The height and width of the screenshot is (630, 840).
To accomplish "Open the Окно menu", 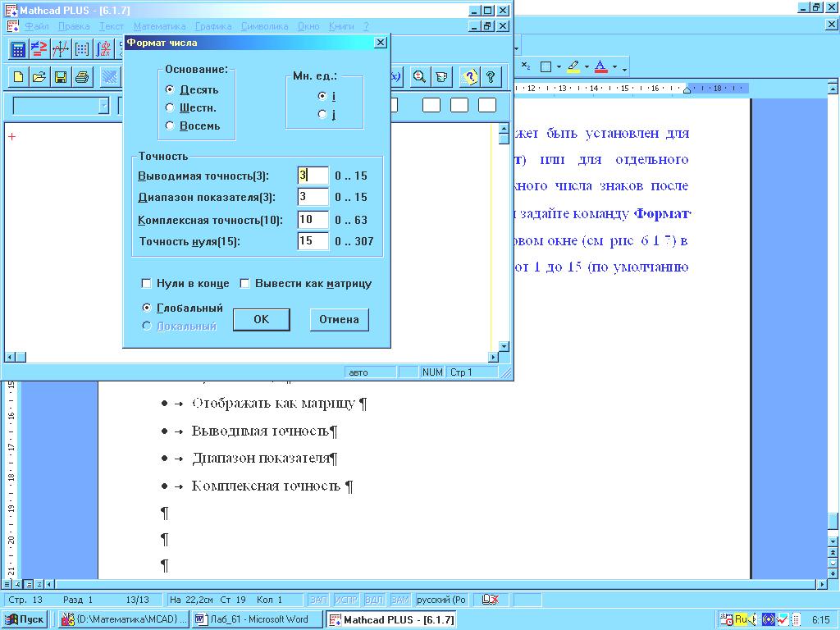I will pos(308,26).
